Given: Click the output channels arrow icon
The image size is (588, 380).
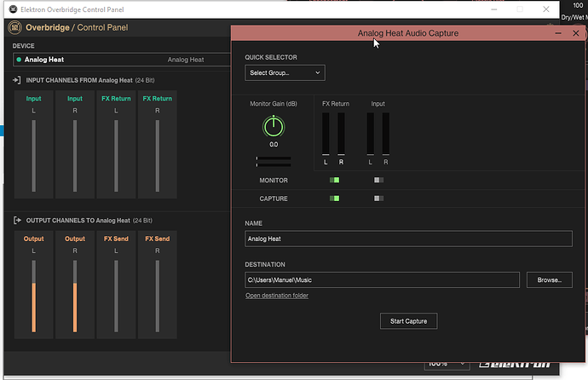Looking at the screenshot, I should click(17, 220).
